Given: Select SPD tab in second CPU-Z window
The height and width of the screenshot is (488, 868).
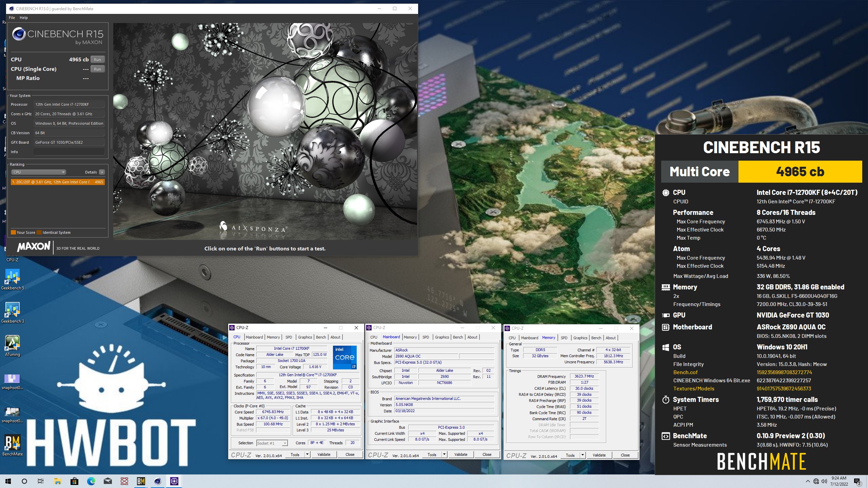Looking at the screenshot, I should tap(426, 337).
